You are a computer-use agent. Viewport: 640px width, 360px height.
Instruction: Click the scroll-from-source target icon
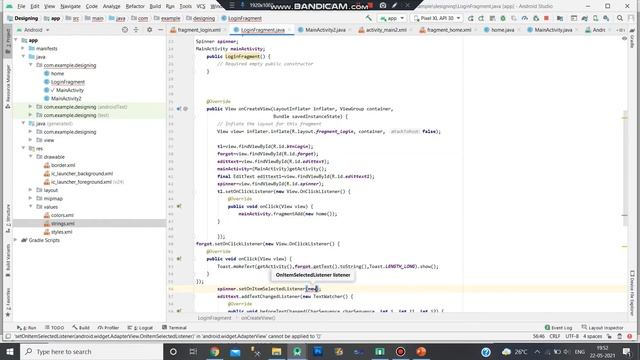(x=125, y=30)
